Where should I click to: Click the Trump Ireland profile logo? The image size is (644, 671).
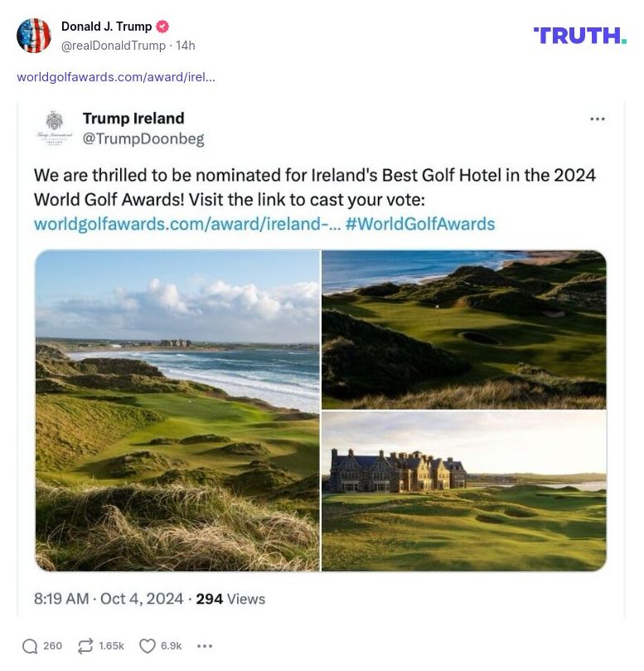tap(55, 128)
